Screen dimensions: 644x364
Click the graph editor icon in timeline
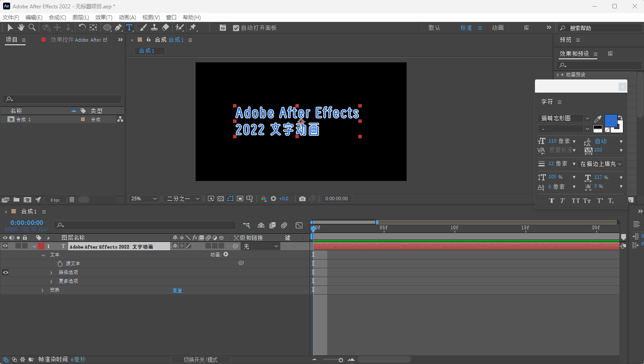coord(299,225)
